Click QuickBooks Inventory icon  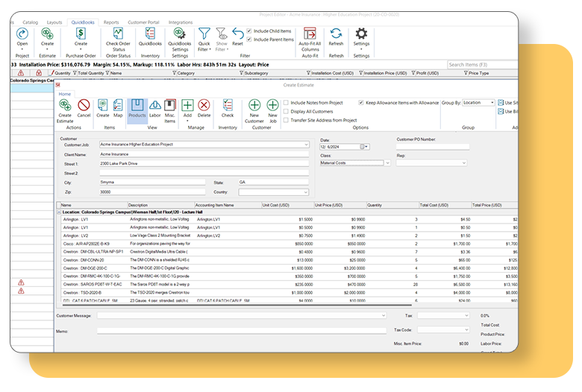click(150, 34)
